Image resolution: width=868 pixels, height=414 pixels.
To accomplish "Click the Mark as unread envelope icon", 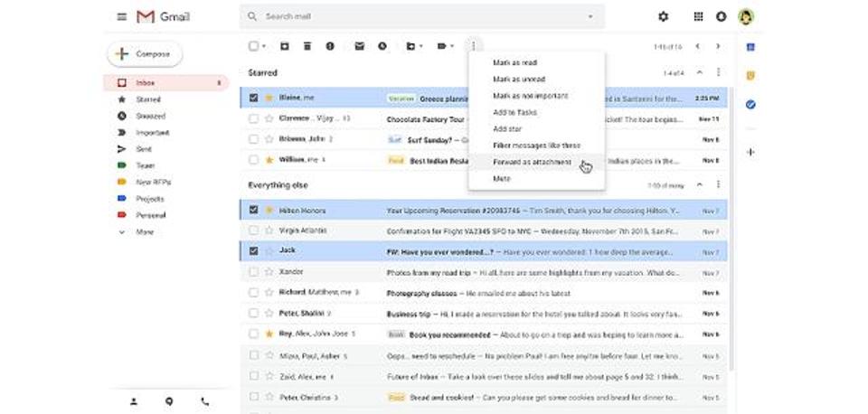I will (359, 46).
